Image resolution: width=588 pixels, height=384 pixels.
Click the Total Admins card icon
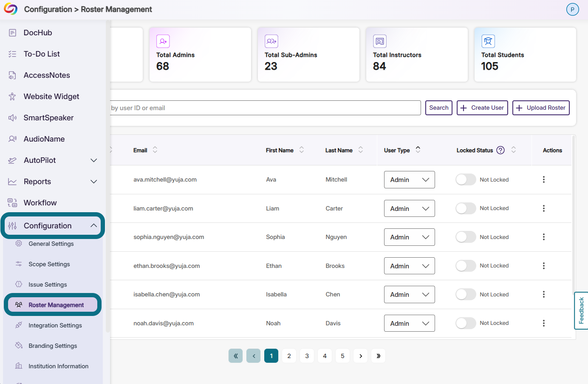coord(163,41)
